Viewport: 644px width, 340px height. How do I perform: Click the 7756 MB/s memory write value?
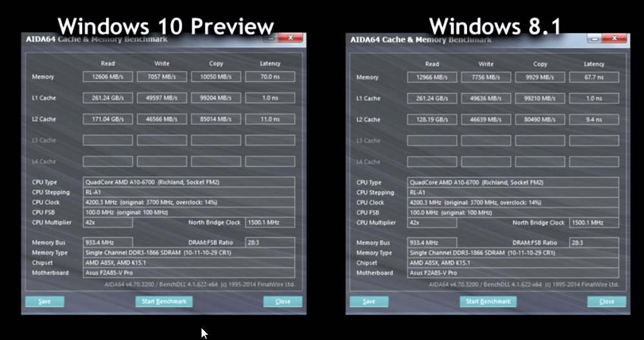(x=486, y=77)
